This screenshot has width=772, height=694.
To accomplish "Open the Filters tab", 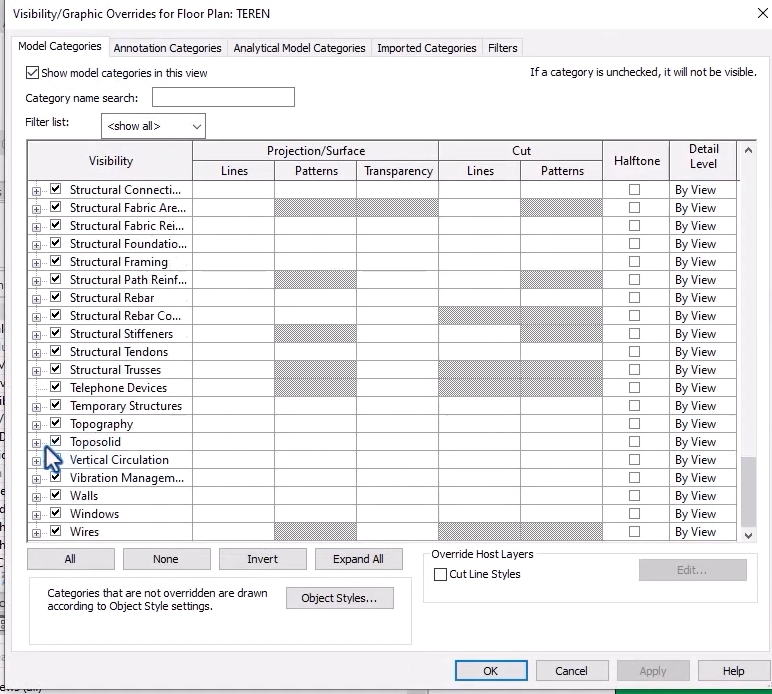I will coord(502,48).
